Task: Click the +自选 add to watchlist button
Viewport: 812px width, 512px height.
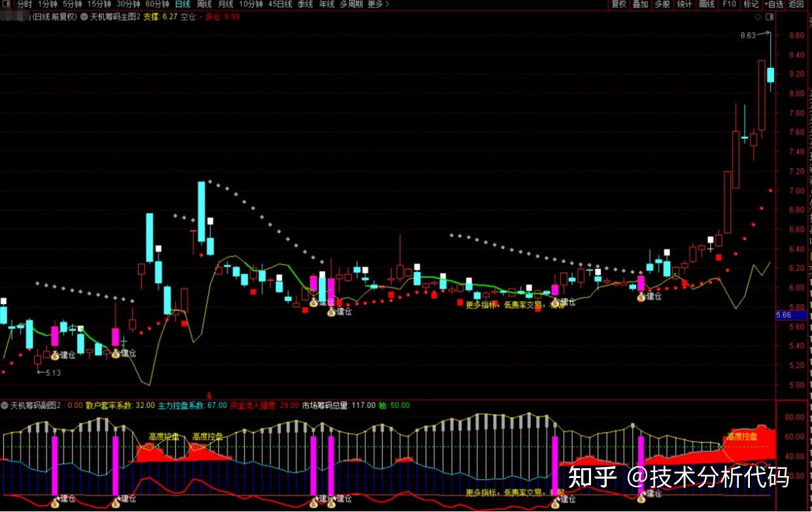Action: (773, 4)
